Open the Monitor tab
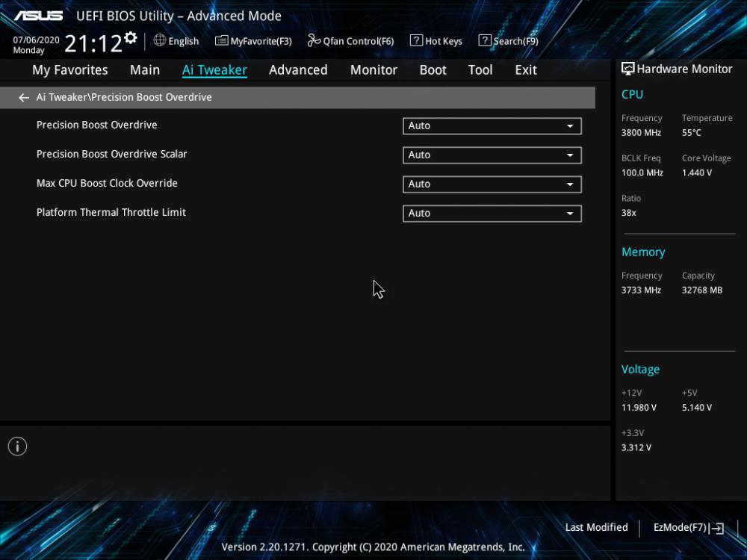This screenshot has height=560, width=747. (373, 70)
